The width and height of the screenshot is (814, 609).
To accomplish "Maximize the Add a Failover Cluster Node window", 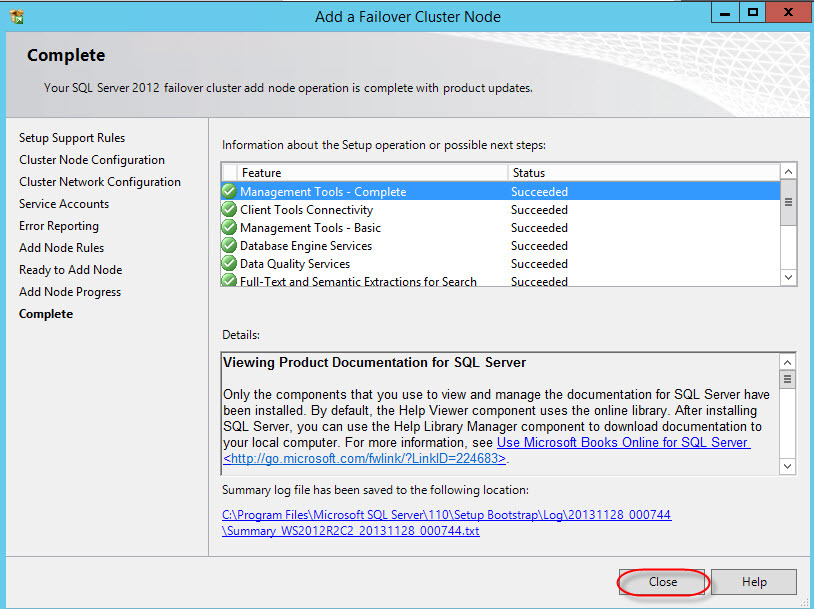I will click(753, 12).
